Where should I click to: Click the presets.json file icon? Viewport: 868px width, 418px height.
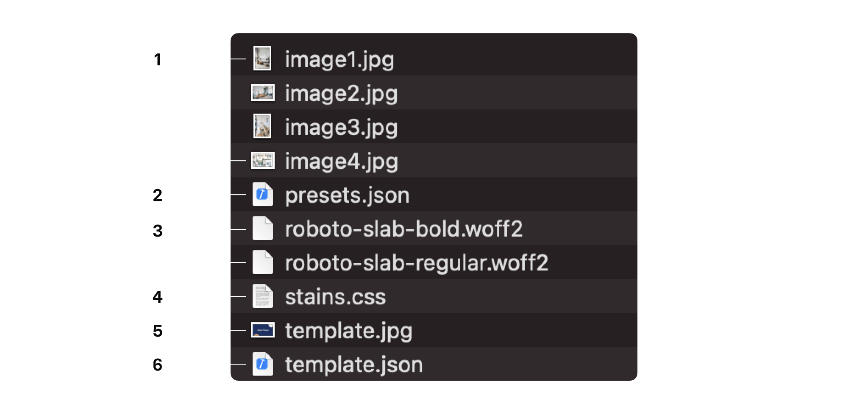262,195
